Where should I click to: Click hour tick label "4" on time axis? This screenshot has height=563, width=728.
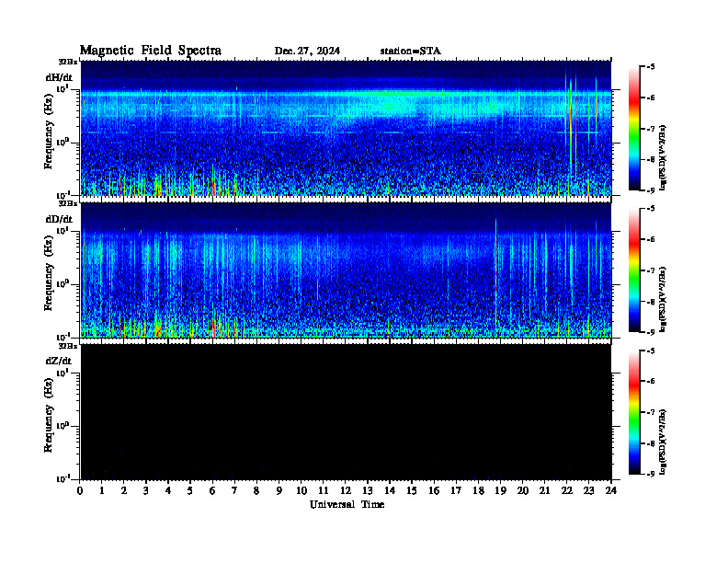168,490
